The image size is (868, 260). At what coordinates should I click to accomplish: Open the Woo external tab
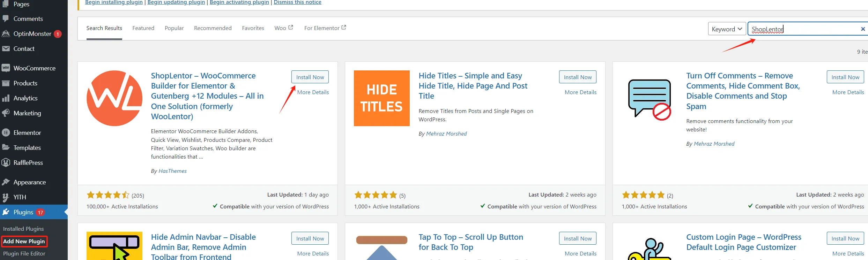(x=284, y=28)
